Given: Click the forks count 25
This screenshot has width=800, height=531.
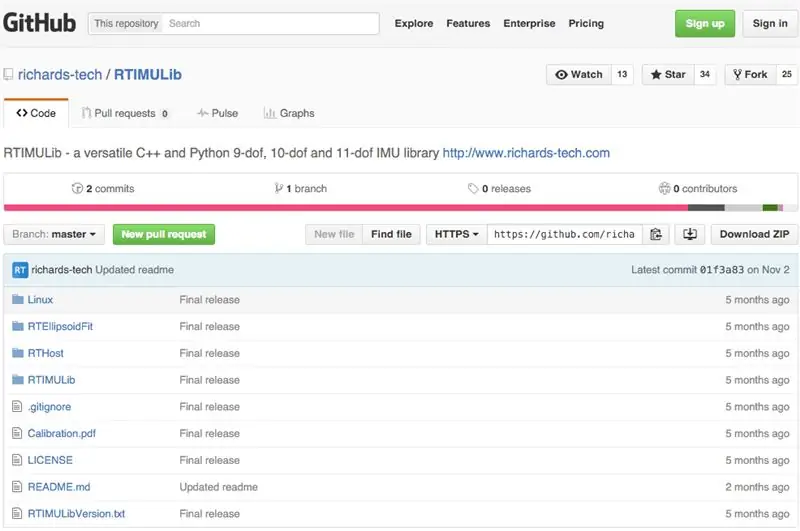Looking at the screenshot, I should tap(787, 74).
